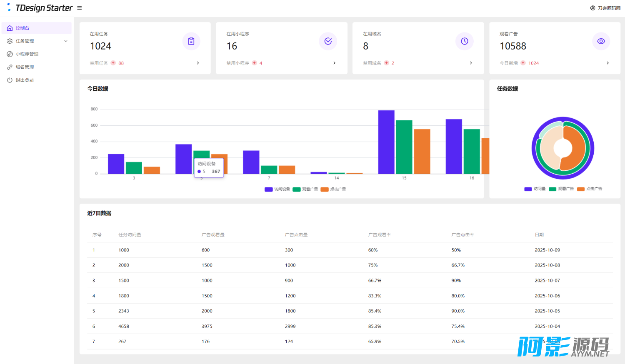This screenshot has height=364, width=625.
Task: Click the checkmark circle icon in 在用小程序 card
Action: pyautogui.click(x=328, y=41)
